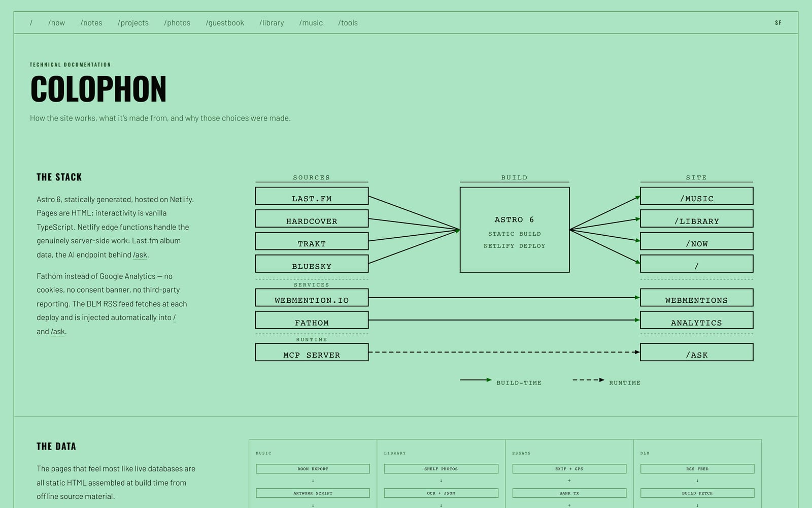Click the SHELF PHOTOS box under Library
The image size is (812, 508).
tap(441, 469)
